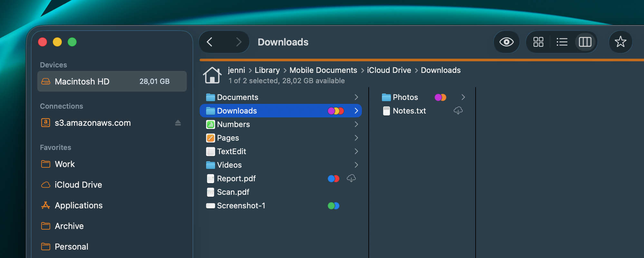Navigate to iCloud Drive in path bar
644x258 pixels.
tap(389, 70)
